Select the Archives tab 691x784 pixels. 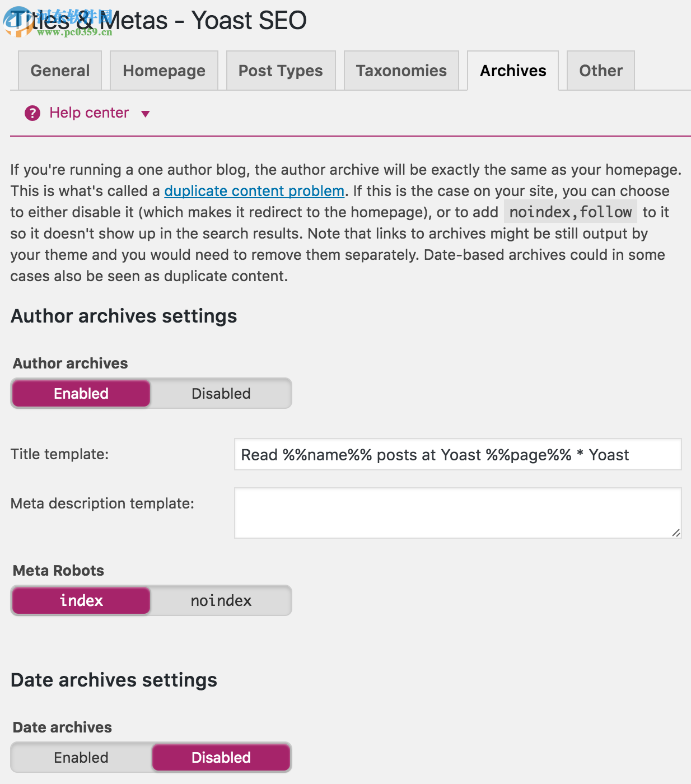[x=512, y=71]
